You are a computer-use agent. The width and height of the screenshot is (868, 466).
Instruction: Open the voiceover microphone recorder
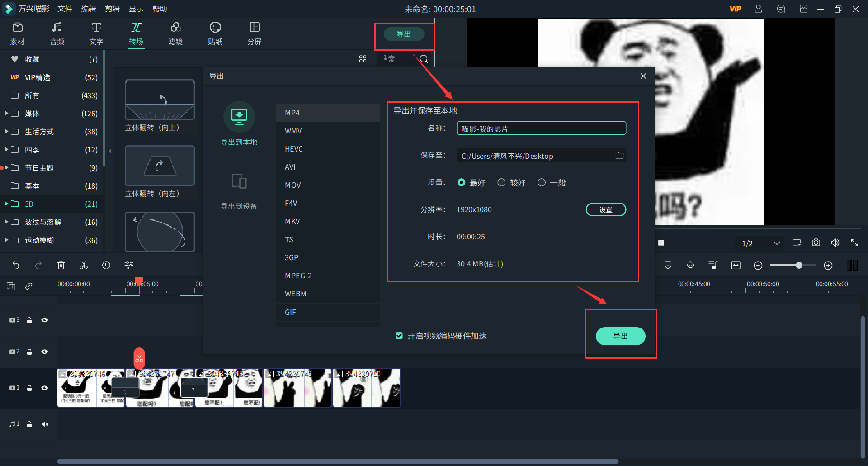coord(690,265)
